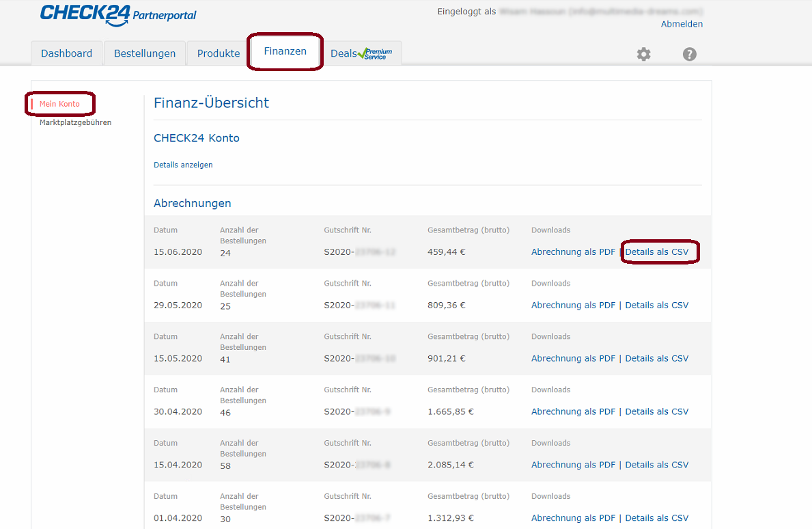Image resolution: width=812 pixels, height=529 pixels.
Task: Go to the Produkte tab
Action: (218, 53)
